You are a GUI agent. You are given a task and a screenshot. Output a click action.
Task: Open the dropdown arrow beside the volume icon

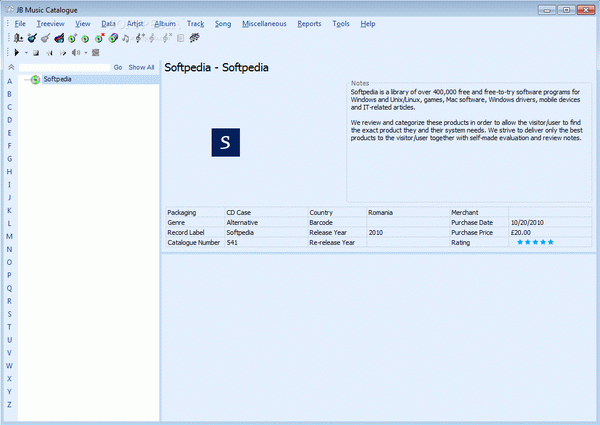click(x=86, y=53)
